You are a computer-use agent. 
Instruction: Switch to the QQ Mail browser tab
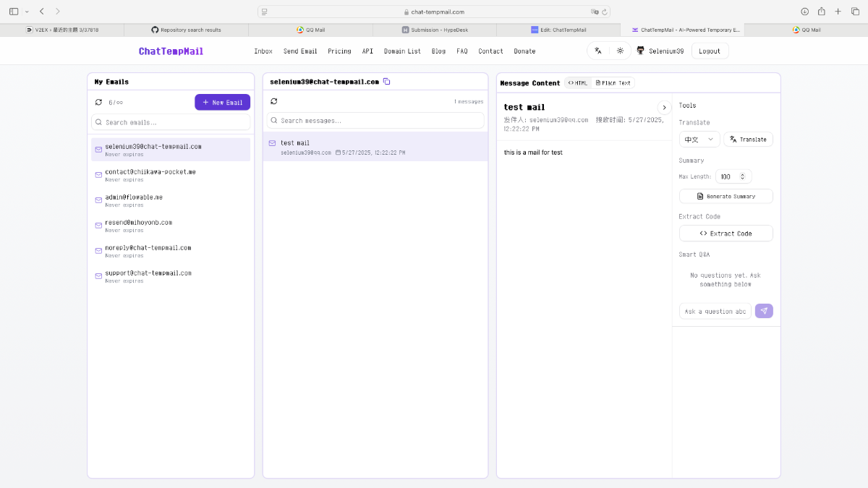pyautogui.click(x=310, y=30)
